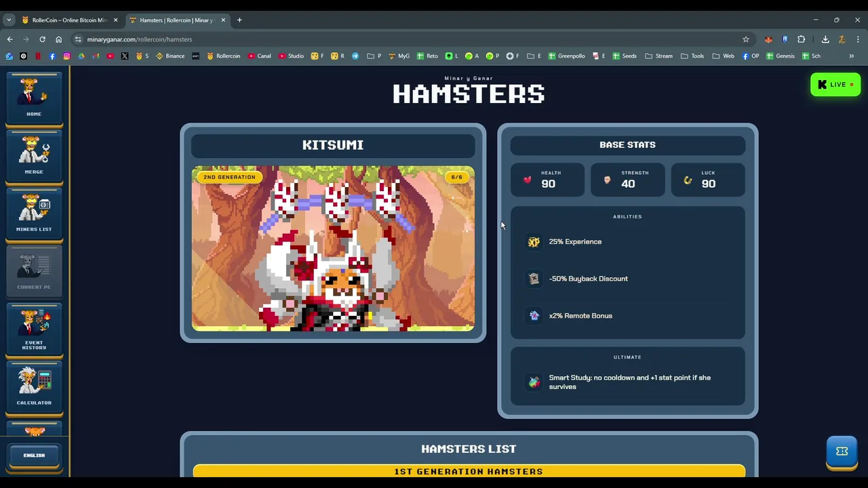868x488 pixels.
Task: Click the browser home button
Action: coord(58,39)
